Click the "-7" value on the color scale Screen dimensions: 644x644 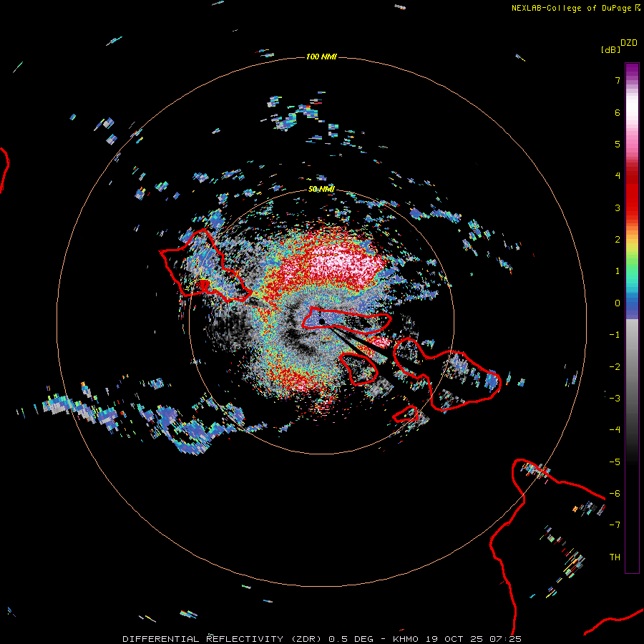[x=615, y=525]
